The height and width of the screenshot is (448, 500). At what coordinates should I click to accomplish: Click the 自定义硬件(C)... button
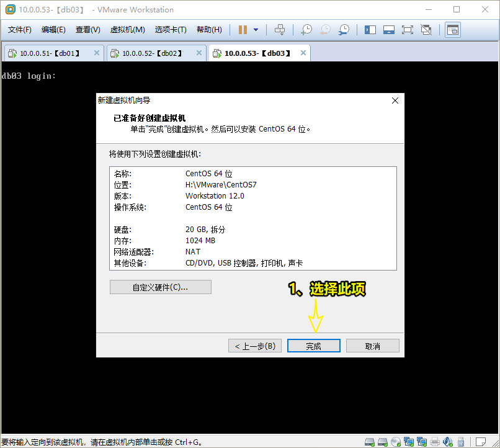(161, 287)
